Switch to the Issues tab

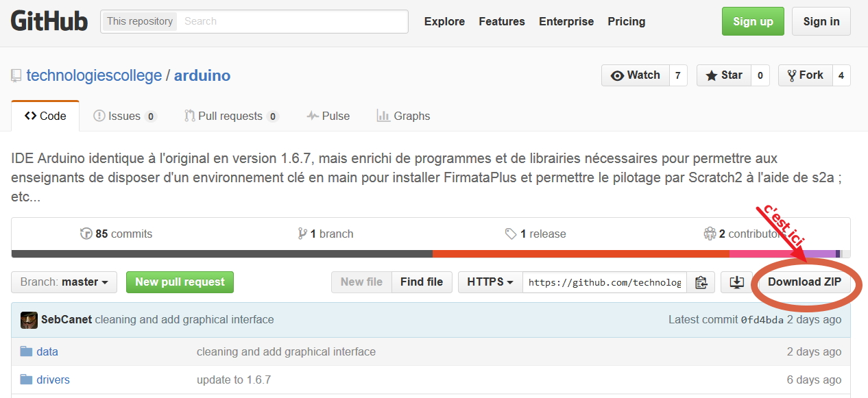click(124, 116)
